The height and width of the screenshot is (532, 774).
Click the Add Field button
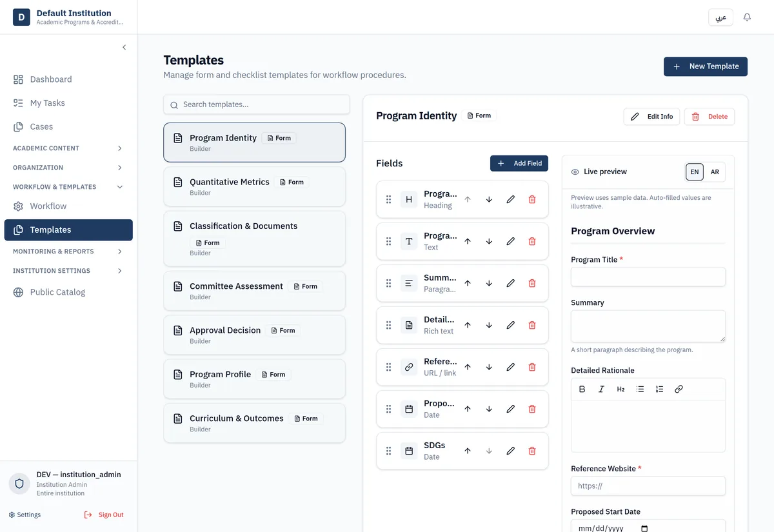click(519, 164)
